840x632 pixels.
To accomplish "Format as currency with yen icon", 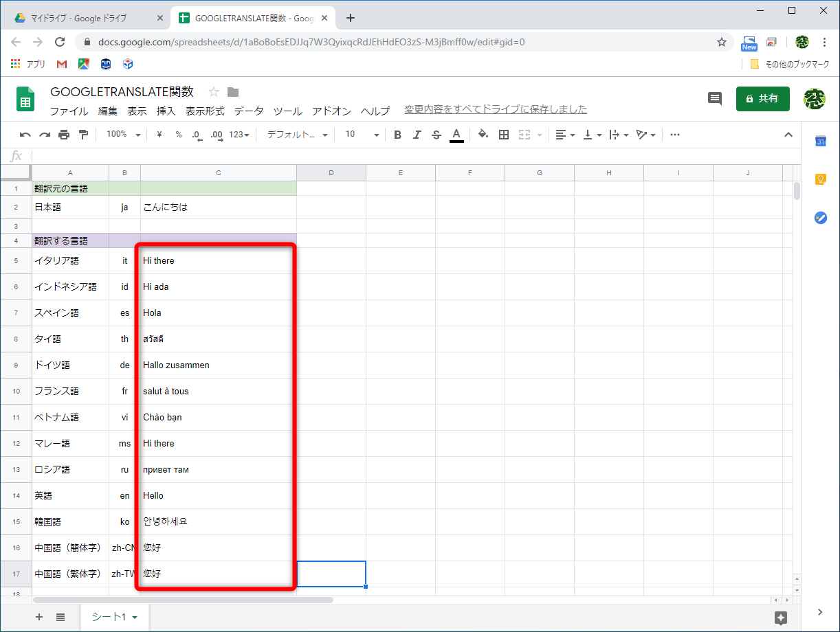I will 159,135.
